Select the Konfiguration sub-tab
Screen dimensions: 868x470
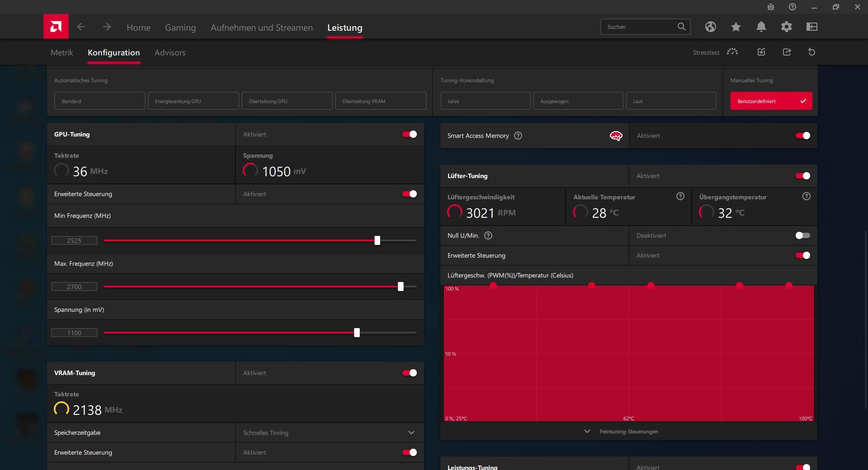[x=114, y=52]
